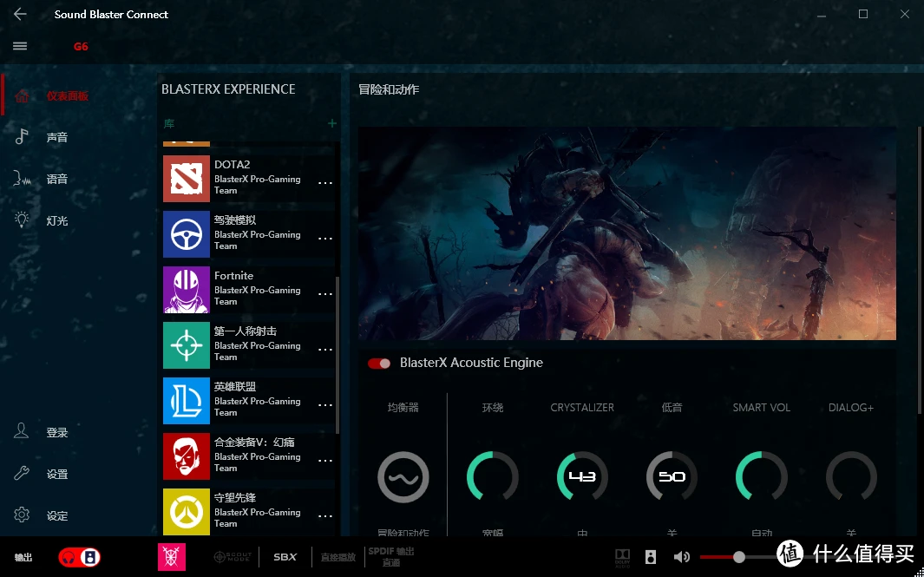Screen dimensions: 924x577
Task: Add a new profile with the plus icon
Action: pyautogui.click(x=332, y=123)
